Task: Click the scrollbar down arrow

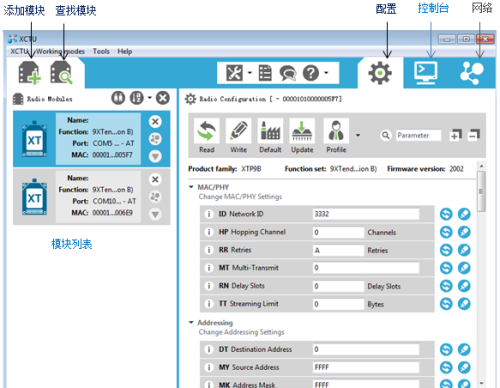Action: pyautogui.click(x=481, y=383)
